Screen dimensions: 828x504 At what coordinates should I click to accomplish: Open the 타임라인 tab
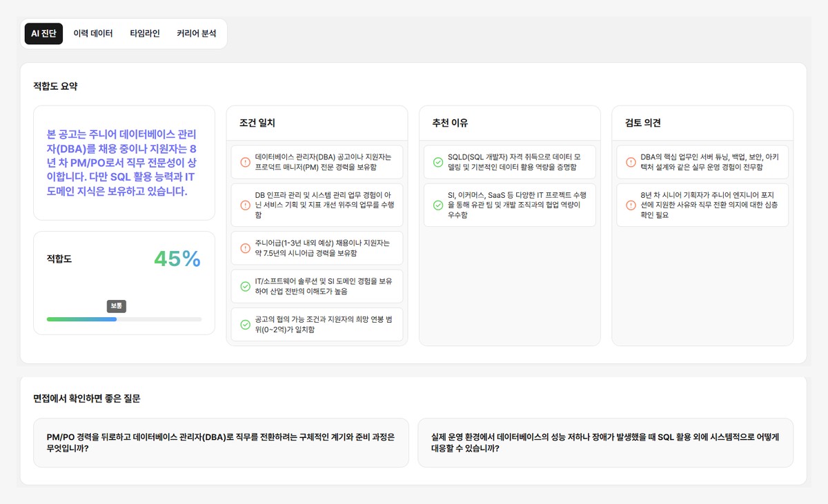[145, 33]
